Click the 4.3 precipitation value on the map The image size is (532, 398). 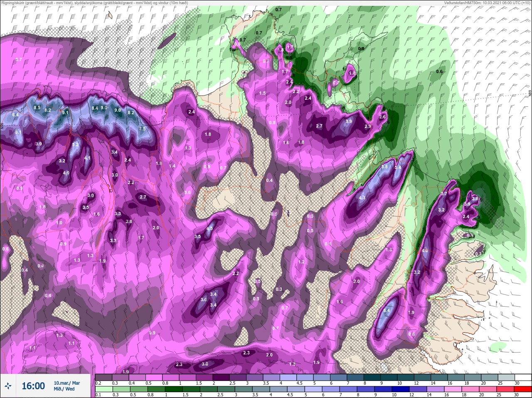tap(362, 198)
